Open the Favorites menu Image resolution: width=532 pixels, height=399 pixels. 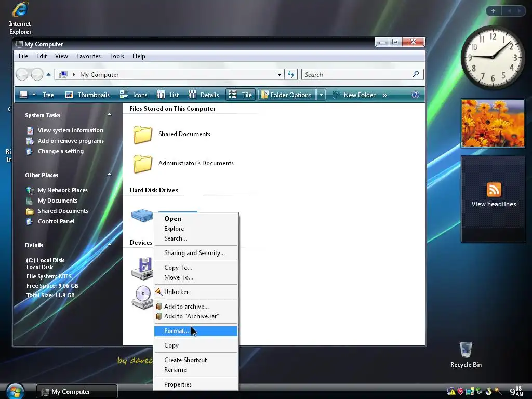(88, 56)
